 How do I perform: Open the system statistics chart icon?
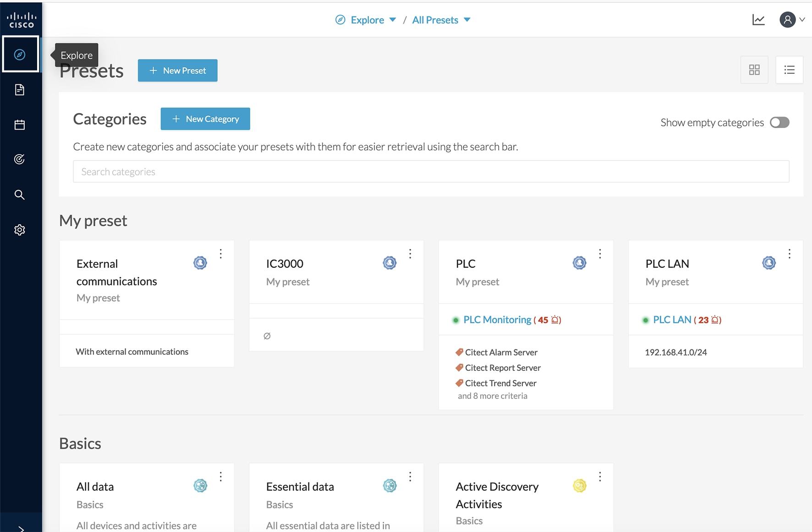click(758, 20)
